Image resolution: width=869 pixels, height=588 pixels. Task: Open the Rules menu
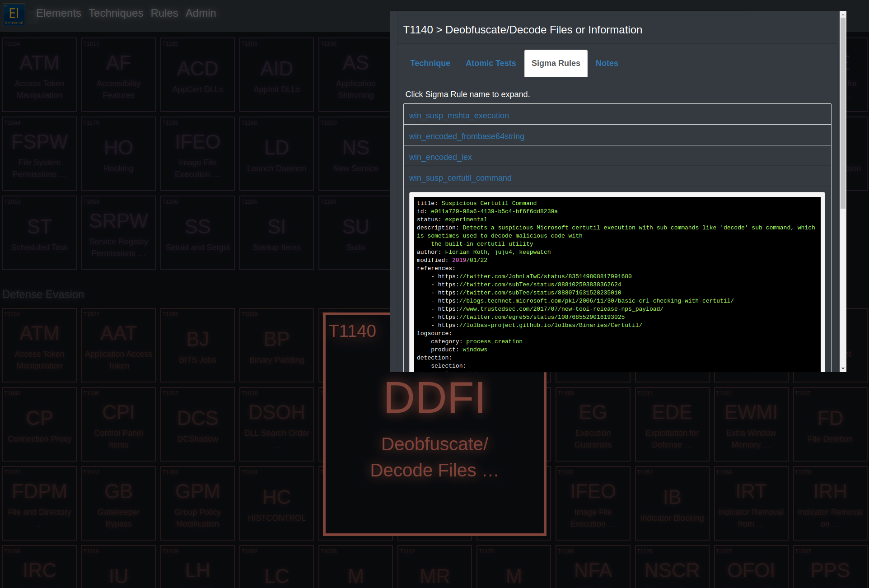(x=164, y=13)
